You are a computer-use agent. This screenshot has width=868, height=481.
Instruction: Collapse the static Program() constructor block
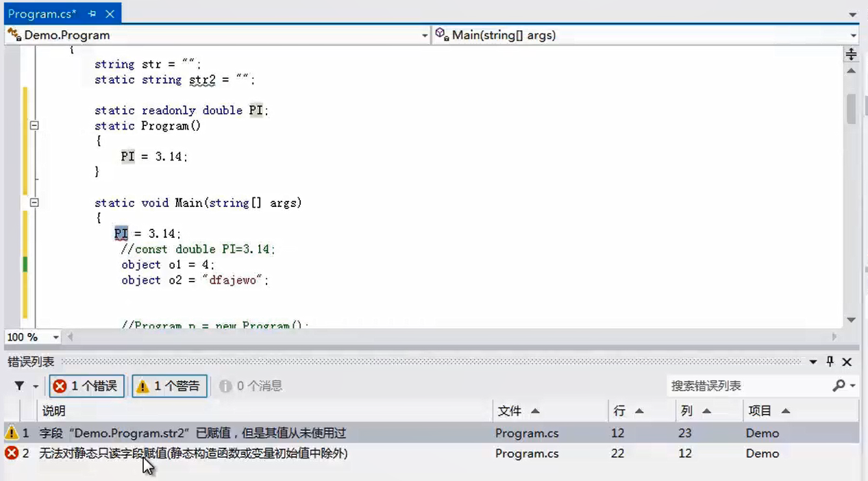[34, 126]
